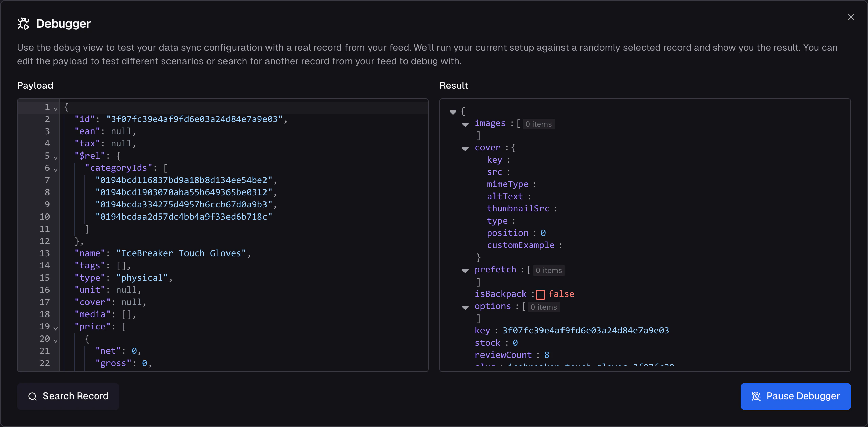Click the reviewCount value 8
868x427 pixels.
pyautogui.click(x=547, y=355)
